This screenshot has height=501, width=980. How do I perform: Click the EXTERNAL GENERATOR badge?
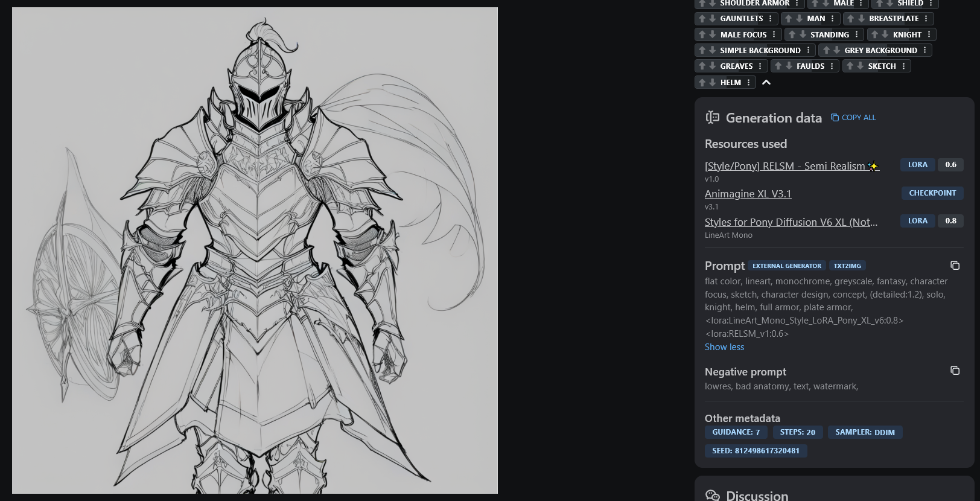[787, 266]
